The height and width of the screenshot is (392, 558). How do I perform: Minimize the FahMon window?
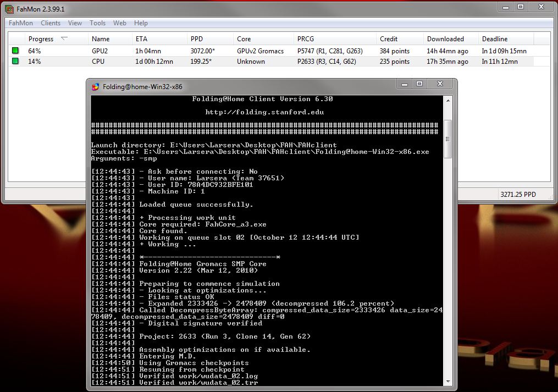pyautogui.click(x=506, y=7)
